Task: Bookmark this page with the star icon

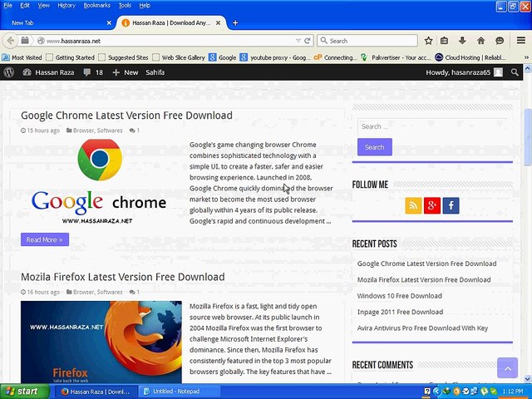Action: click(x=429, y=41)
